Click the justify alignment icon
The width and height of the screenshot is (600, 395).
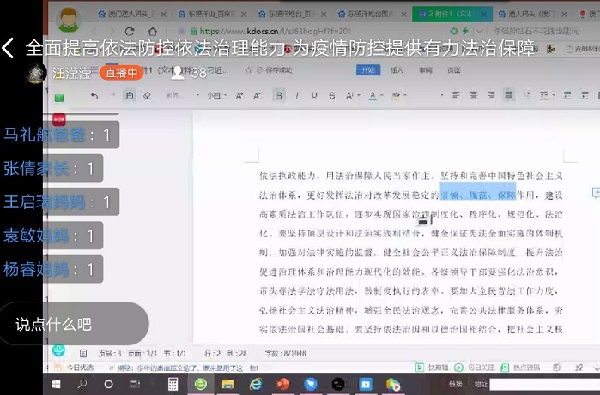509,95
